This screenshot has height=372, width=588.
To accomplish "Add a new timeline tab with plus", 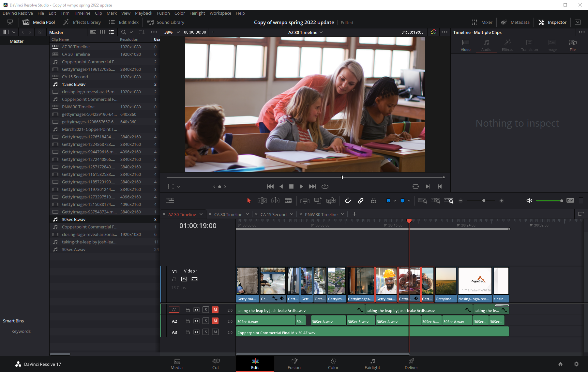I will coord(354,214).
